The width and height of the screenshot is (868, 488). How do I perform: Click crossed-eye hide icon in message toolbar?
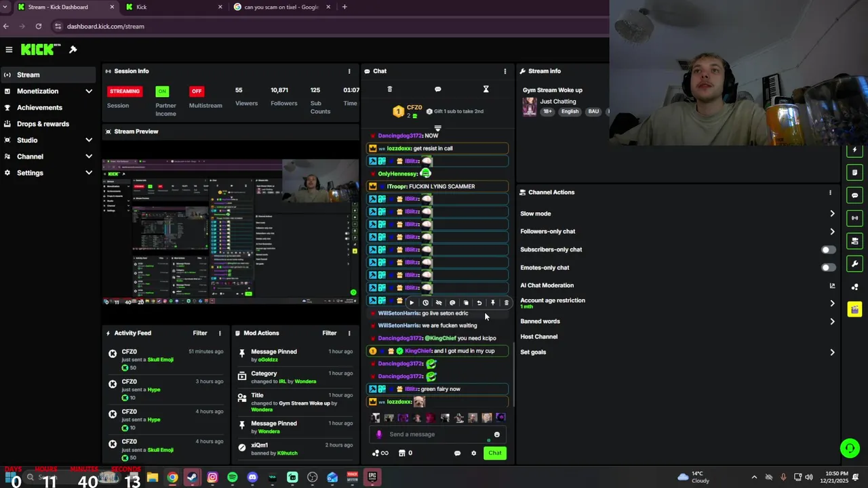439,303
